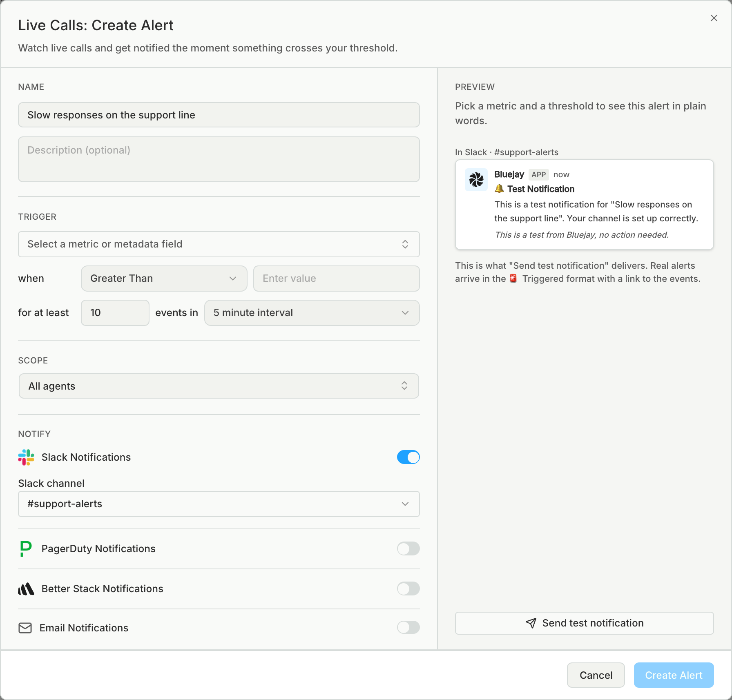
Task: Click the PagerDuty Notifications label
Action: click(x=98, y=549)
